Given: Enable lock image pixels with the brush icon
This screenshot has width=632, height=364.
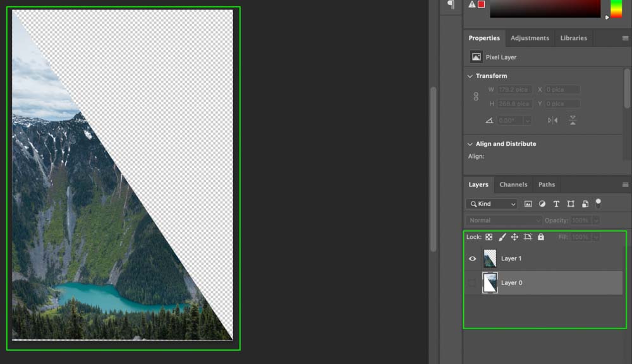Looking at the screenshot, I should click(502, 237).
